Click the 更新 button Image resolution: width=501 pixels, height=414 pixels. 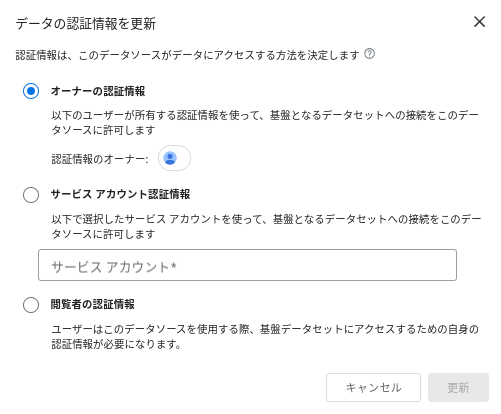click(458, 387)
